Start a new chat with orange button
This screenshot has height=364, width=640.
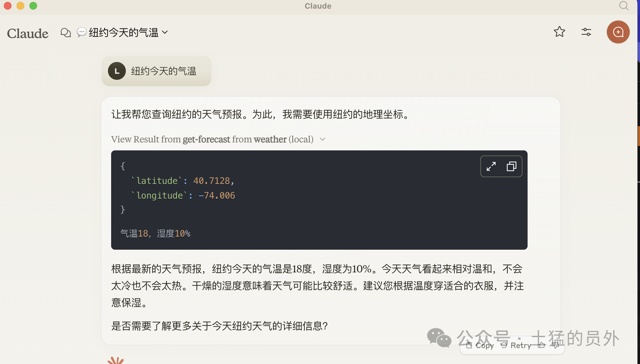click(x=618, y=32)
